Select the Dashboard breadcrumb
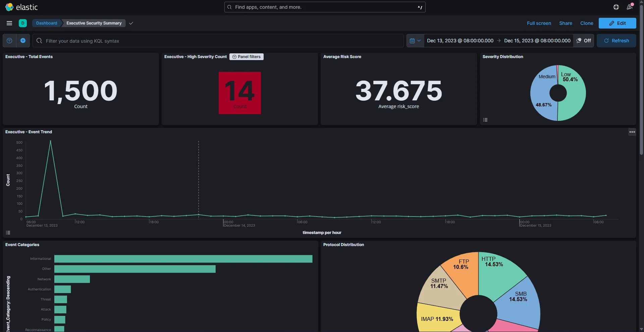Image resolution: width=644 pixels, height=332 pixels. point(47,23)
